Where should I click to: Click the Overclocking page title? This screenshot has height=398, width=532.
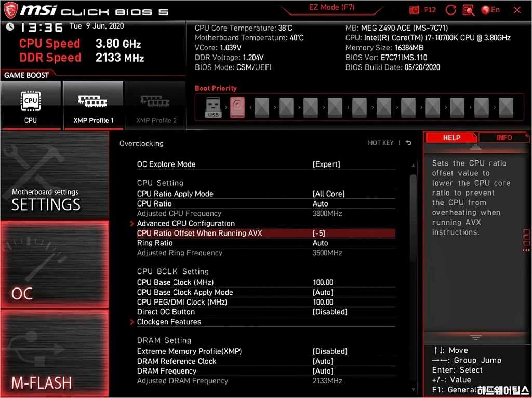[141, 143]
